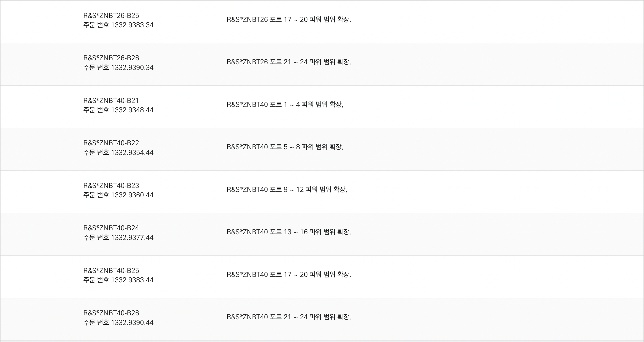The image size is (644, 342).
Task: Select the R&S ZNBT40-B22 product name
Action: point(111,143)
